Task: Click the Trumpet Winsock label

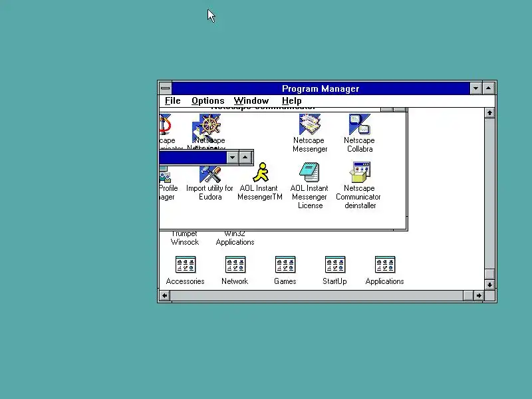Action: 185,238
